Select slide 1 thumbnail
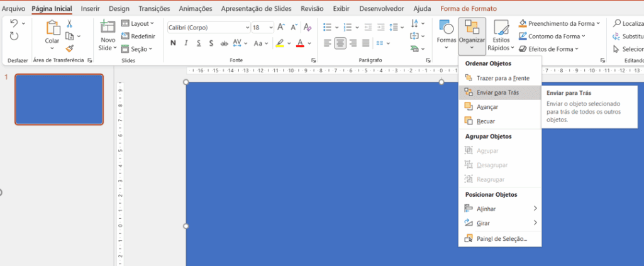 [59, 99]
